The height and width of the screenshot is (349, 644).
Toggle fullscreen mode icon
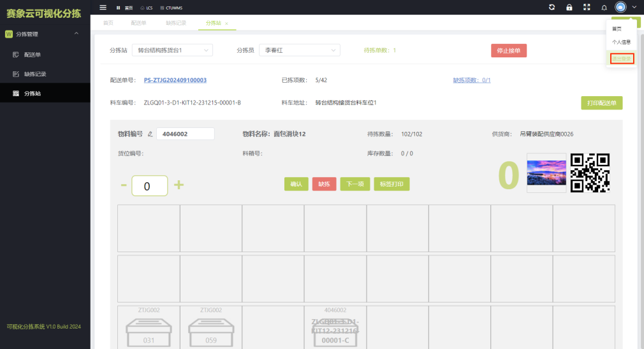586,7
